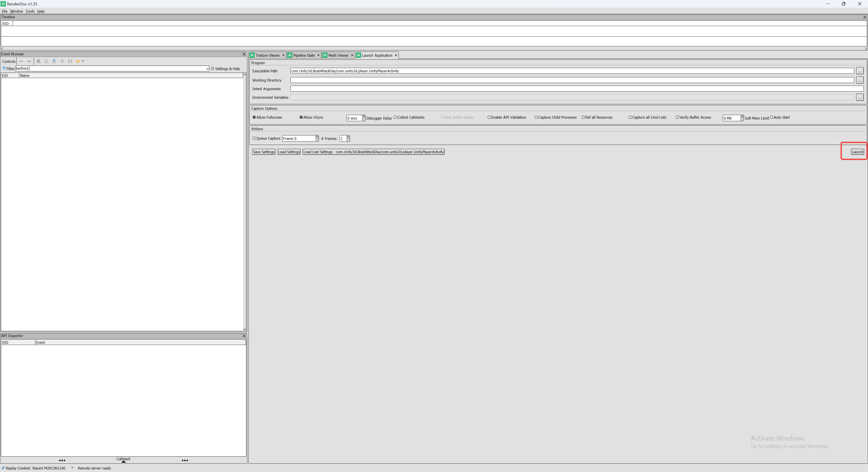Click the Replay Context wrench icon
Image resolution: width=868 pixels, height=472 pixels.
pyautogui.click(x=3, y=468)
